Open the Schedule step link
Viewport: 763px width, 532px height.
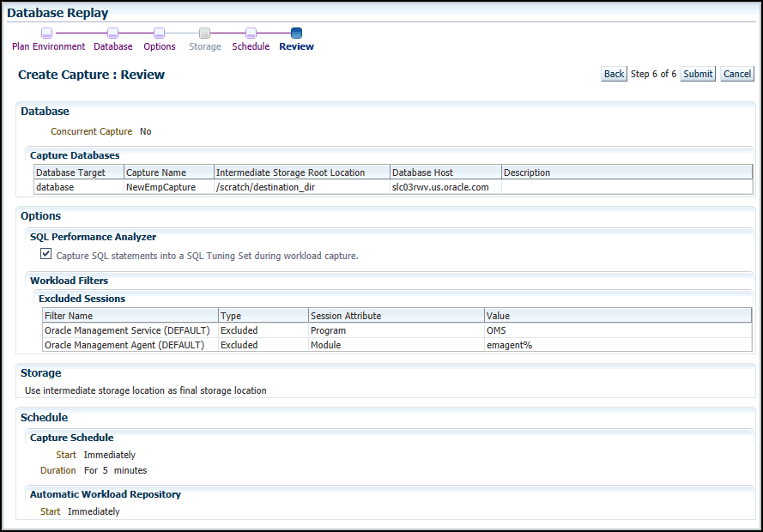pos(251,46)
